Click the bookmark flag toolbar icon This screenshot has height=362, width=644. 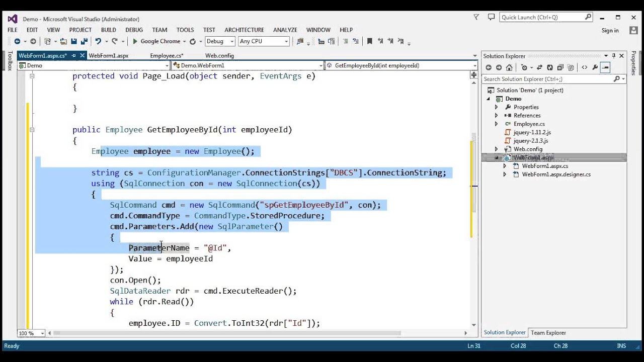click(x=369, y=41)
